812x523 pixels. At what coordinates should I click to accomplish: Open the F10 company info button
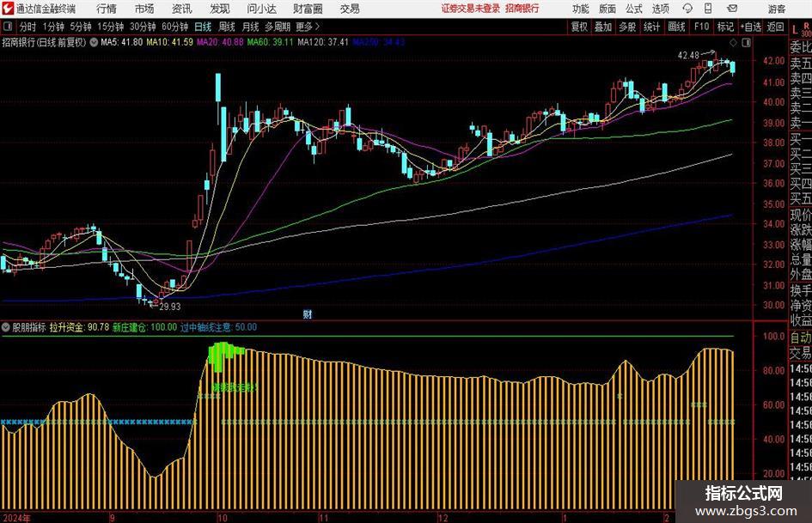(x=701, y=27)
